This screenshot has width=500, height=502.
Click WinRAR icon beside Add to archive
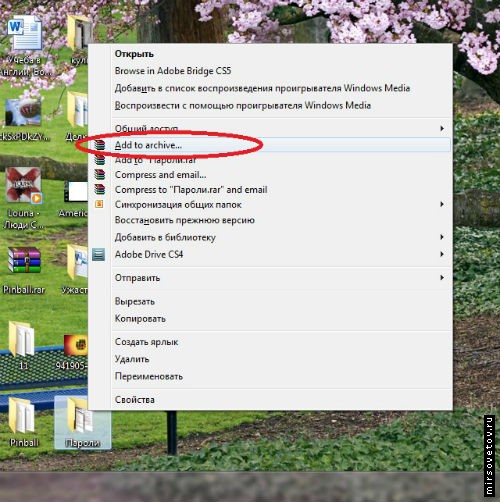pyautogui.click(x=99, y=145)
